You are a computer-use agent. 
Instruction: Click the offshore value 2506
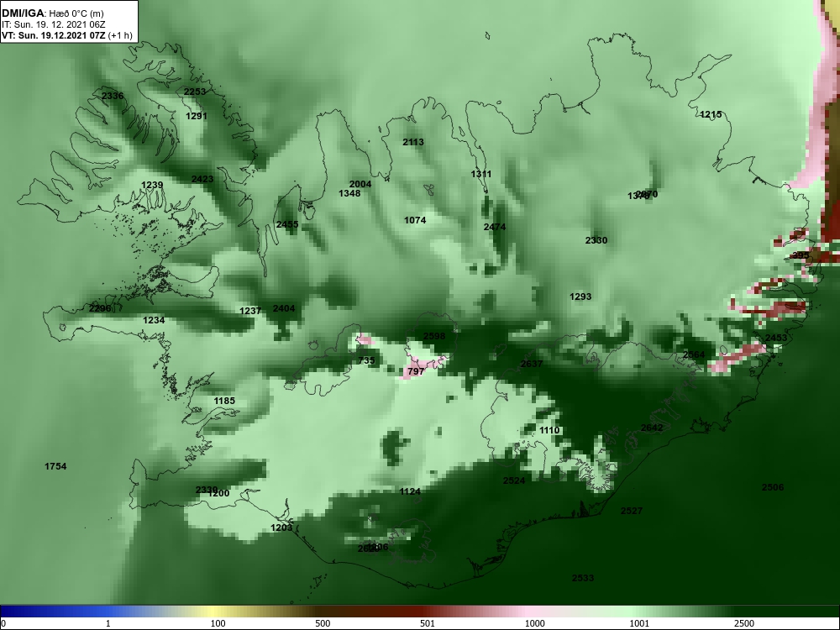[773, 487]
